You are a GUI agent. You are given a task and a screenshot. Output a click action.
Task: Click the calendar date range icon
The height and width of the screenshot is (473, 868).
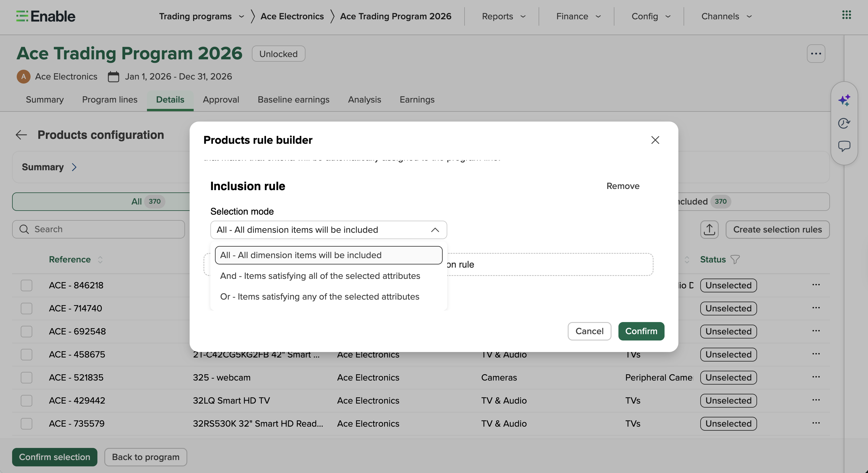coord(113,76)
